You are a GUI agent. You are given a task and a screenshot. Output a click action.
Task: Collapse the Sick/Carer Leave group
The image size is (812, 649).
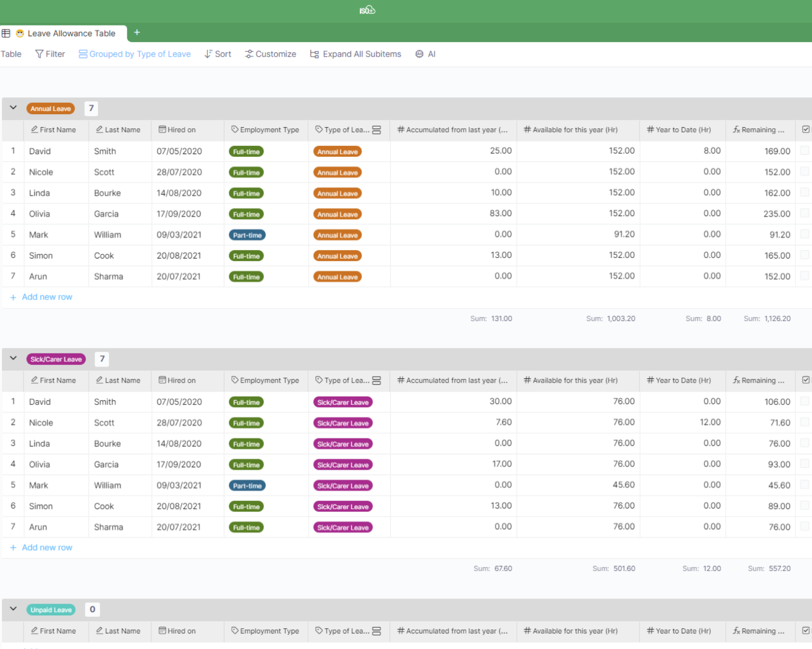click(14, 359)
